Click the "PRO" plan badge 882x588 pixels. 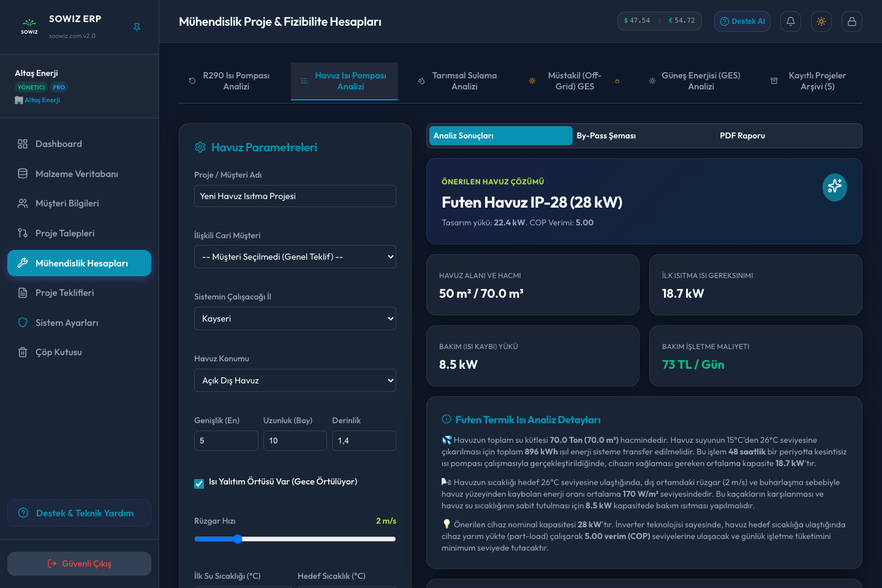pos(59,87)
